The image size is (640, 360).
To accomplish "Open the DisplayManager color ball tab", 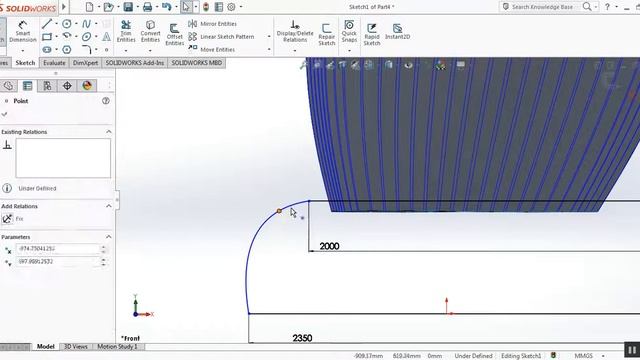I will (87, 86).
